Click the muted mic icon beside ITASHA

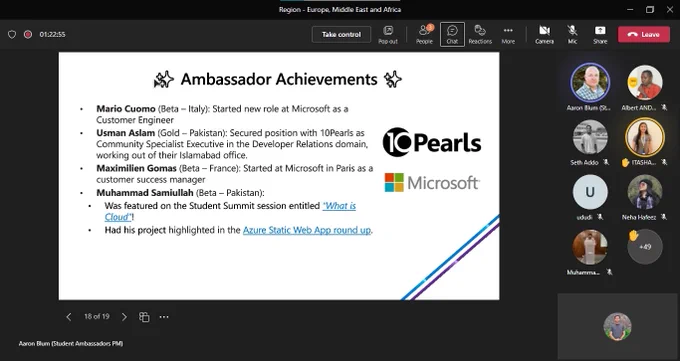coord(664,162)
